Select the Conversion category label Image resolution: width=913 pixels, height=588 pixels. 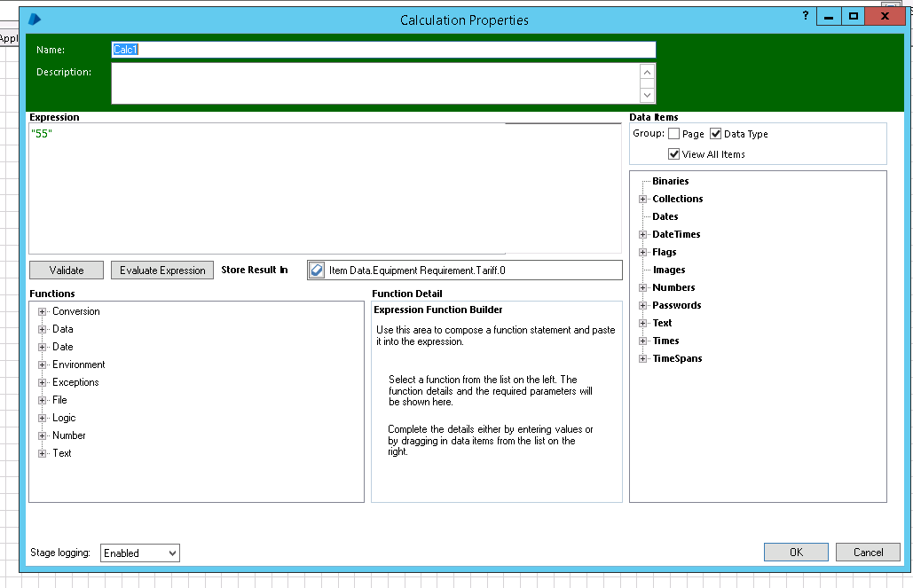pyautogui.click(x=75, y=311)
